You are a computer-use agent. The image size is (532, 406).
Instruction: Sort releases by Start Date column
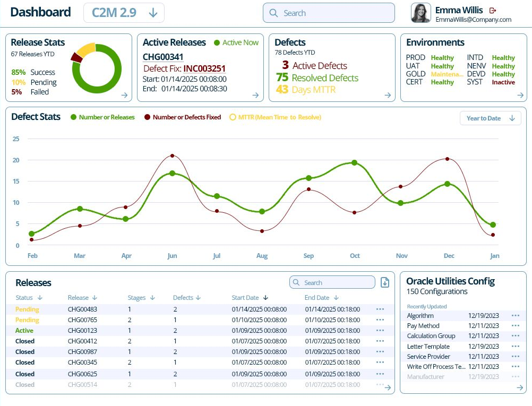pos(250,297)
